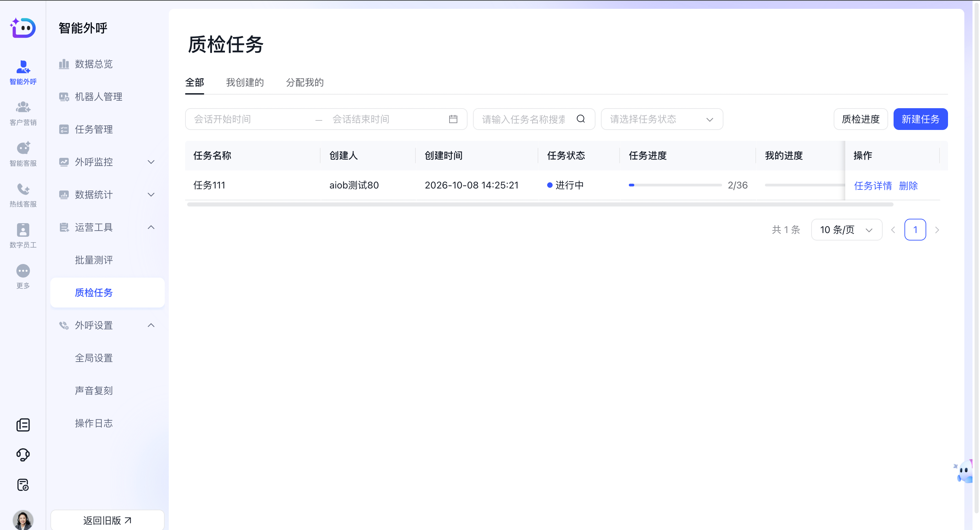The height and width of the screenshot is (530, 980).
Task: Open the 热线客服 module icon
Action: pos(23,195)
